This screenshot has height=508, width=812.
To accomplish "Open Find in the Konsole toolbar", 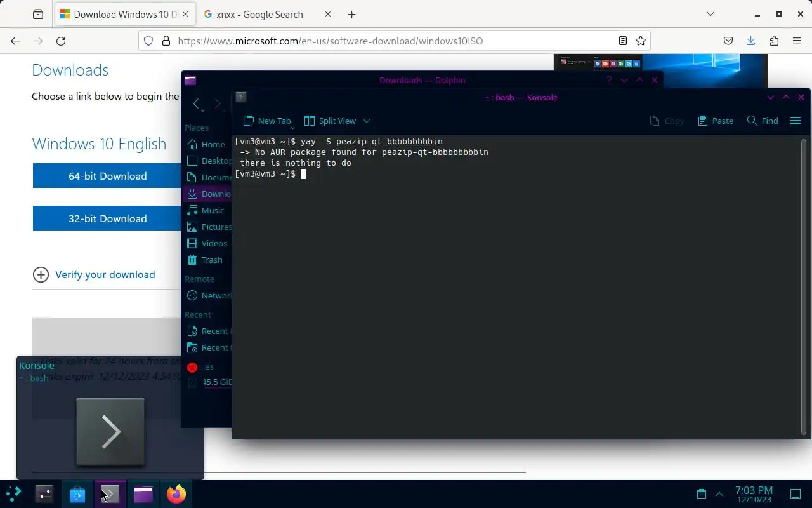I will (x=763, y=121).
